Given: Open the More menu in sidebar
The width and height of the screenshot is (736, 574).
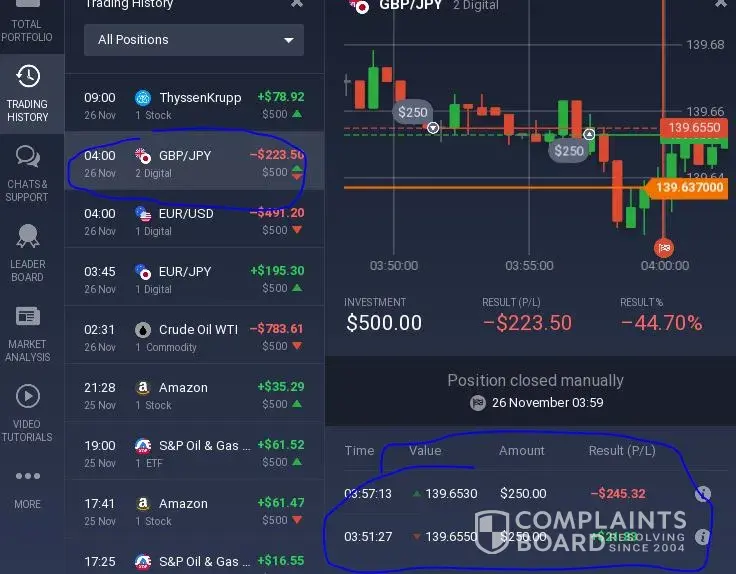Looking at the screenshot, I should [27, 490].
